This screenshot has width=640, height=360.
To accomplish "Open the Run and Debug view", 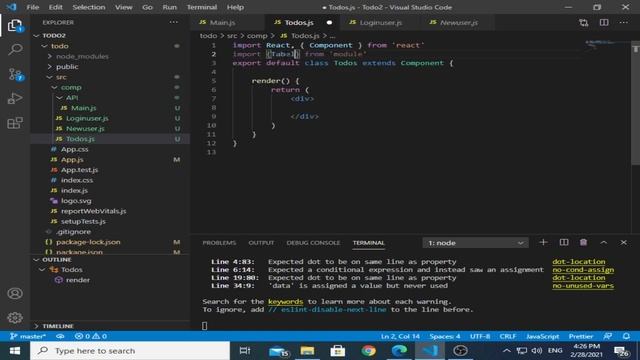I will coord(15,98).
